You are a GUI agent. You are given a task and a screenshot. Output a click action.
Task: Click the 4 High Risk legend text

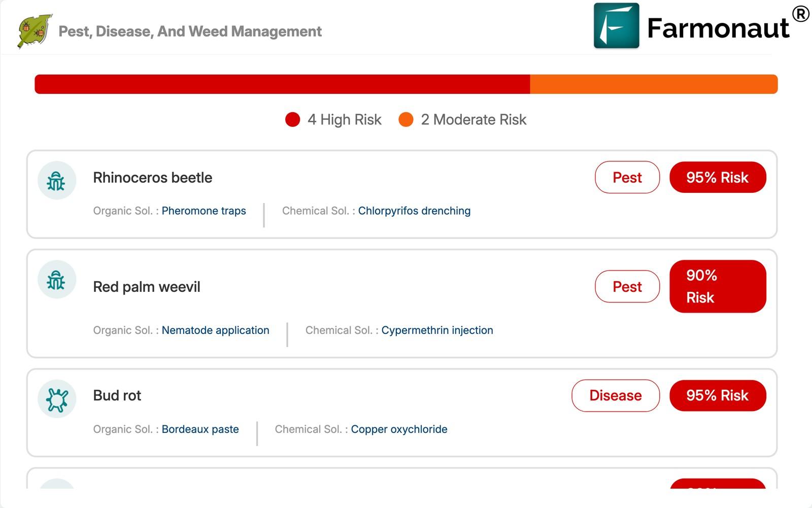pos(345,120)
